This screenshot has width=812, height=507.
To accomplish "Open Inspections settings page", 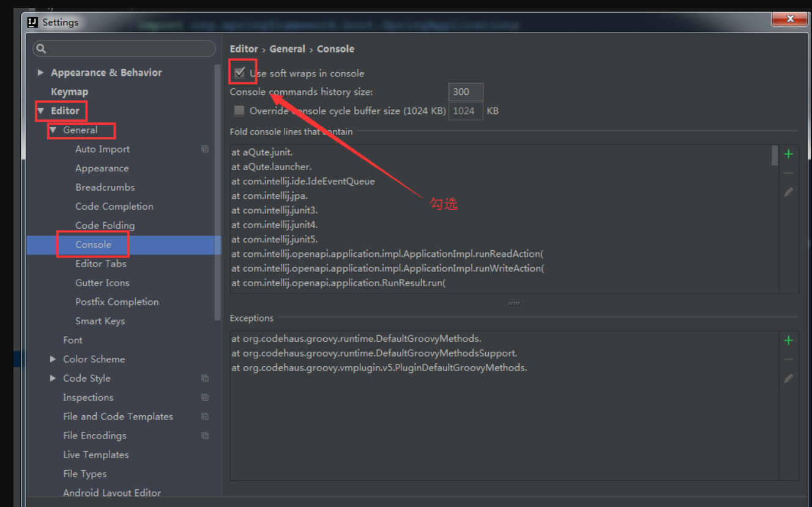I will tap(88, 398).
